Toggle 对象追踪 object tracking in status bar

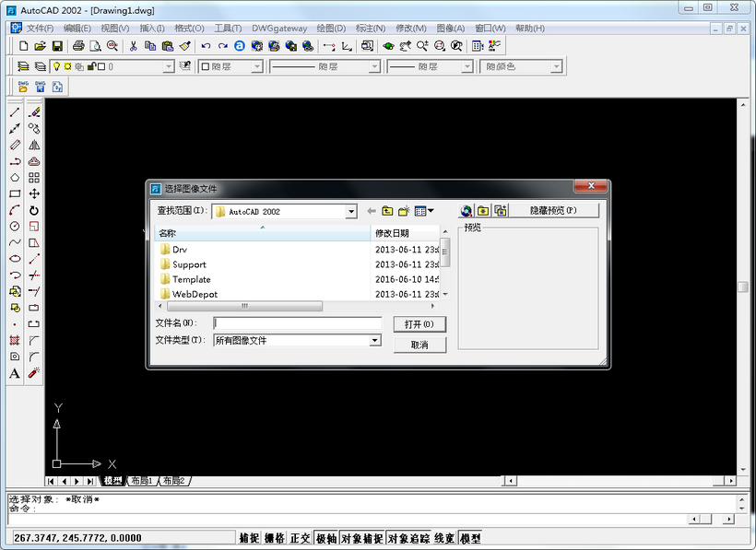click(408, 538)
